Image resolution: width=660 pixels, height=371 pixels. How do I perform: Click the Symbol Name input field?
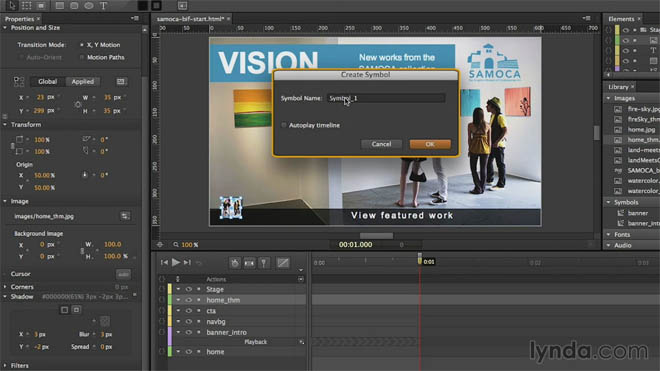(x=386, y=98)
